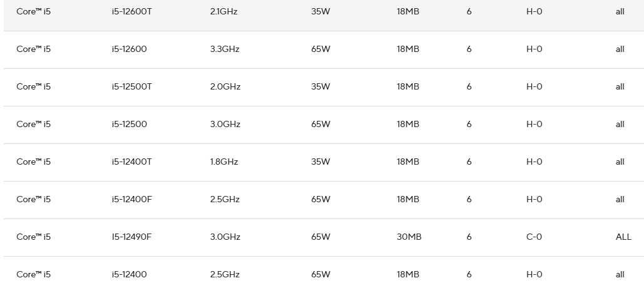644x293 pixels.
Task: Click the I5-12490F model cell
Action: click(132, 237)
